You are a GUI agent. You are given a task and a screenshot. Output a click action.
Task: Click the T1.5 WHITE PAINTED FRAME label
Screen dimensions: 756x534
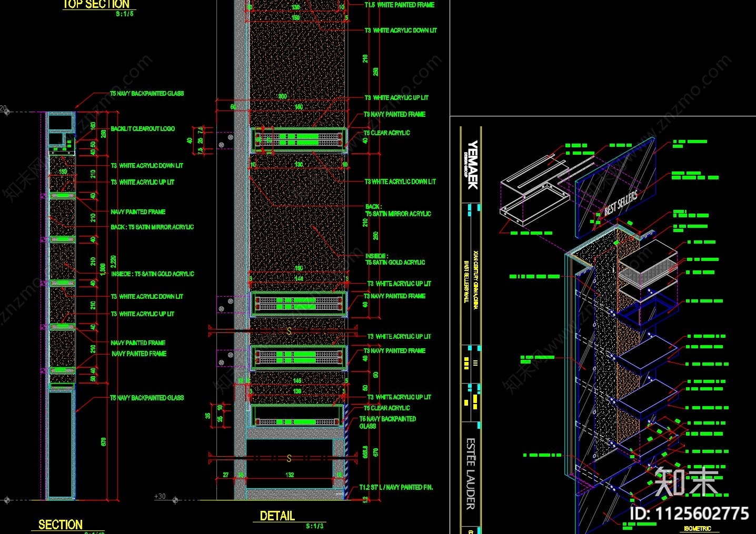[400, 5]
